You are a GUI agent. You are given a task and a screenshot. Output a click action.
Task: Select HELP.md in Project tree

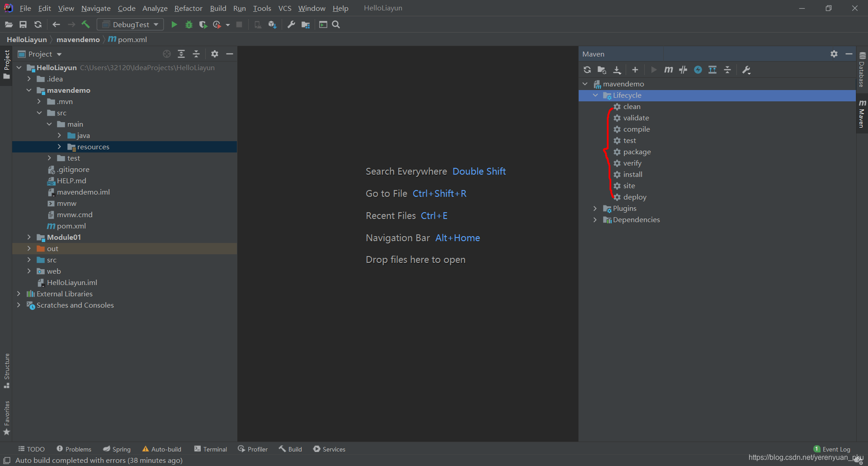pyautogui.click(x=71, y=181)
